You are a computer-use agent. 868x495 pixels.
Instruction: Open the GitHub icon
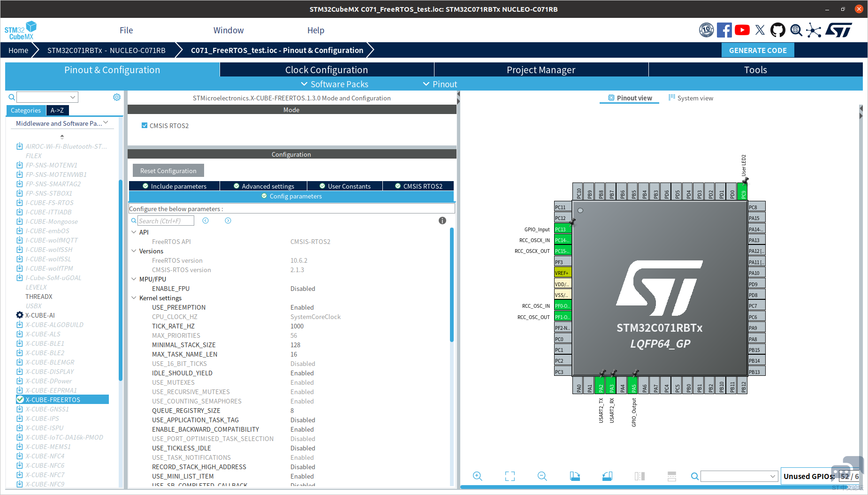click(x=778, y=30)
